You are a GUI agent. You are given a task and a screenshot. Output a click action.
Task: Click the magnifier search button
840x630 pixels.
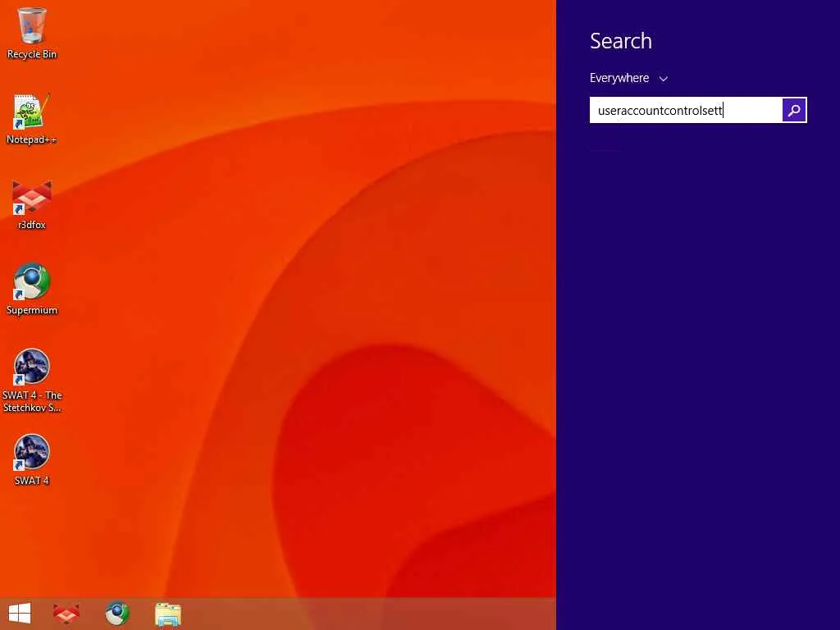[x=794, y=110]
